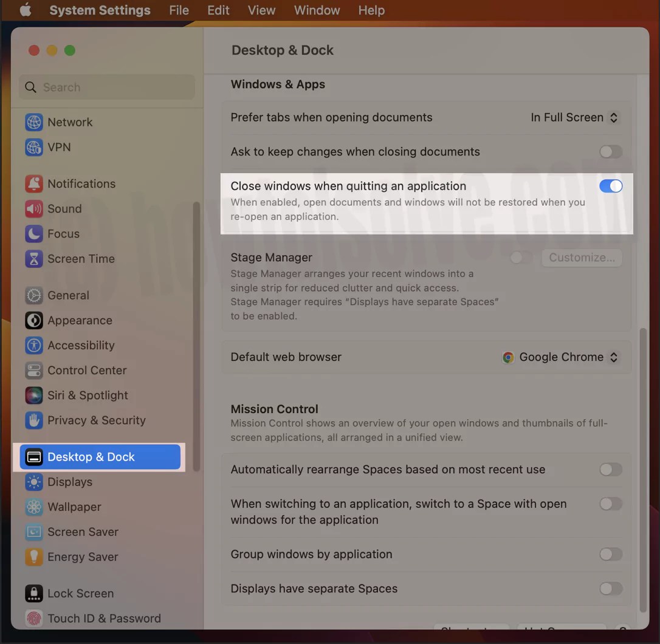Select Desktop & Dock in the sidebar

tap(99, 456)
